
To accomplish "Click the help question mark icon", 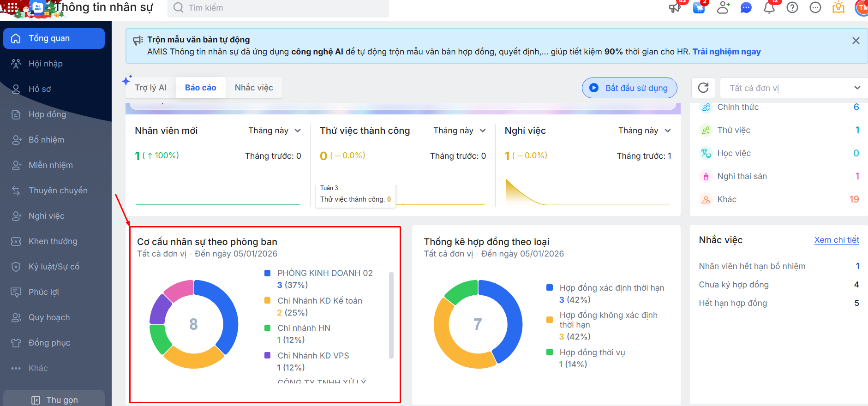I will (x=792, y=7).
